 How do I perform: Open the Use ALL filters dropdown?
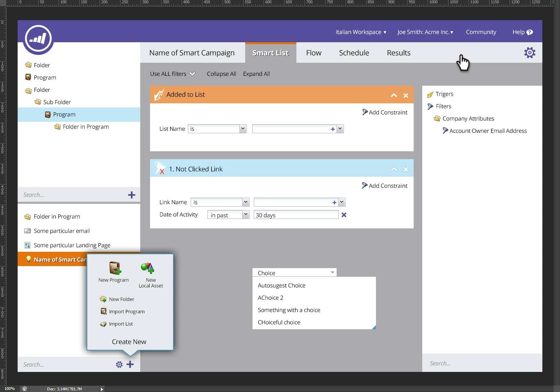coord(173,74)
